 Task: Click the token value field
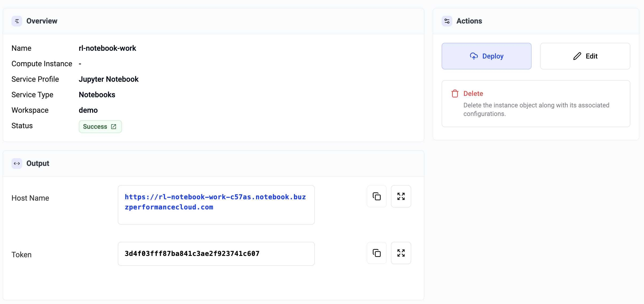216,254
